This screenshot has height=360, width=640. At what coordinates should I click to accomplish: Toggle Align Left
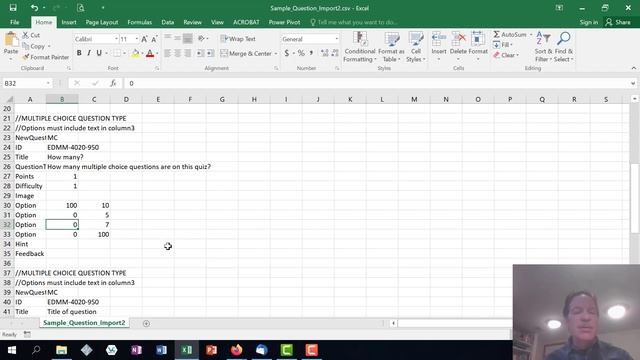(x=168, y=53)
